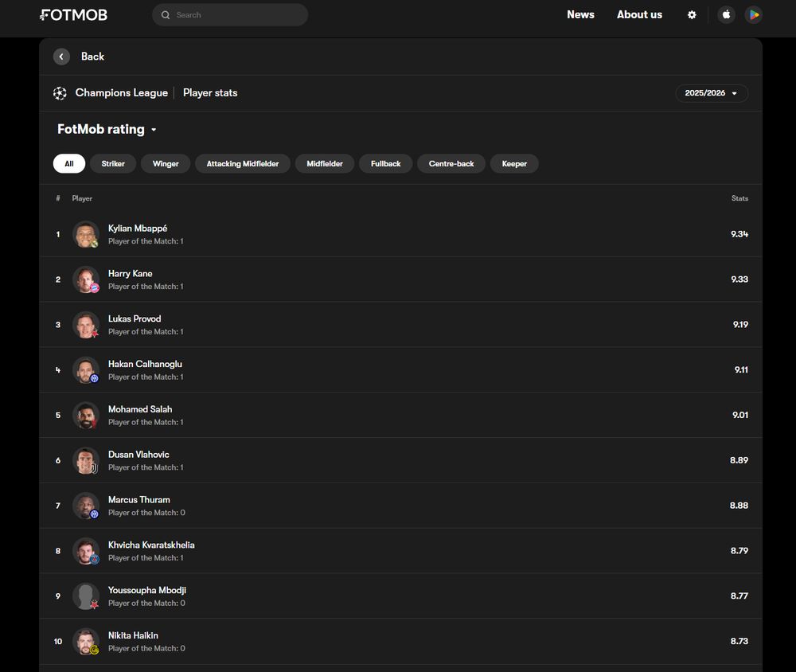The width and height of the screenshot is (796, 672).
Task: Click the 8.77 rating value
Action: click(739, 596)
